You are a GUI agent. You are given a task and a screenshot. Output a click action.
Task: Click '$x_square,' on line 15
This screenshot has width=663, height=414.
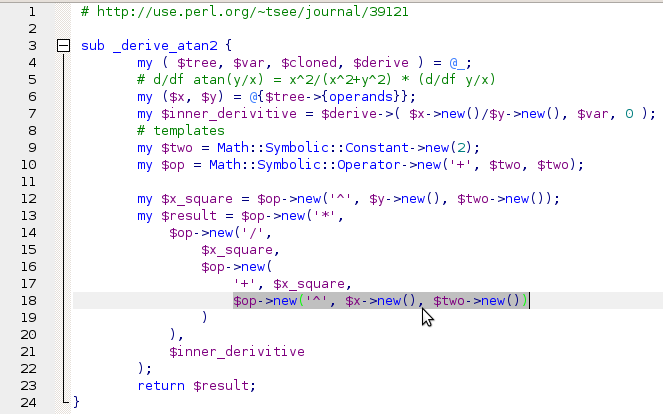pyautogui.click(x=241, y=250)
